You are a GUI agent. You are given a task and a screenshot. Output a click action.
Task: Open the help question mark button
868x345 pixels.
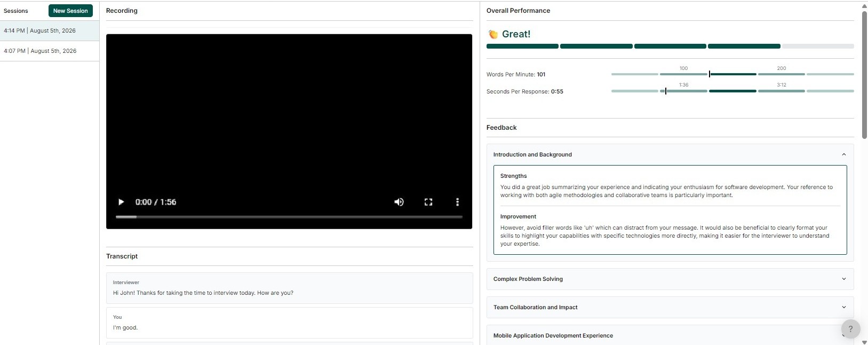[850, 329]
